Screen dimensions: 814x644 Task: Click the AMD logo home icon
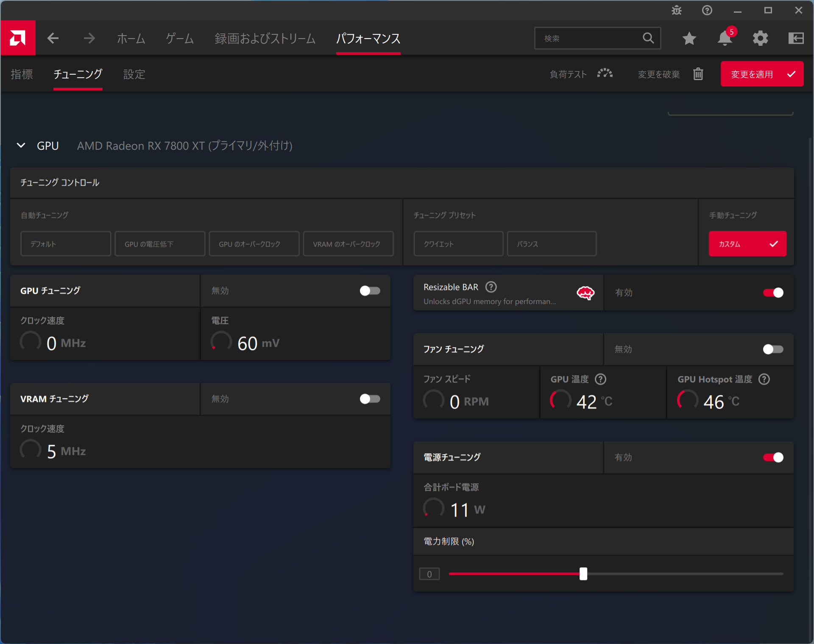coord(18,38)
